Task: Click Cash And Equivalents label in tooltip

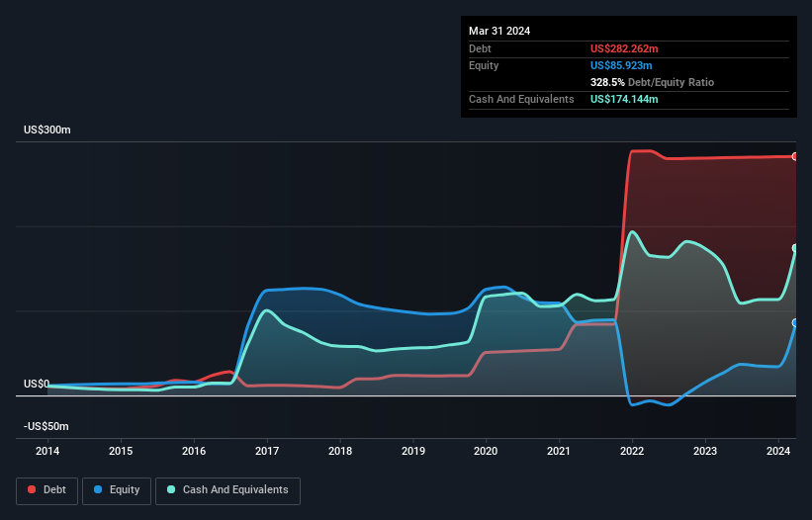Action: (521, 99)
